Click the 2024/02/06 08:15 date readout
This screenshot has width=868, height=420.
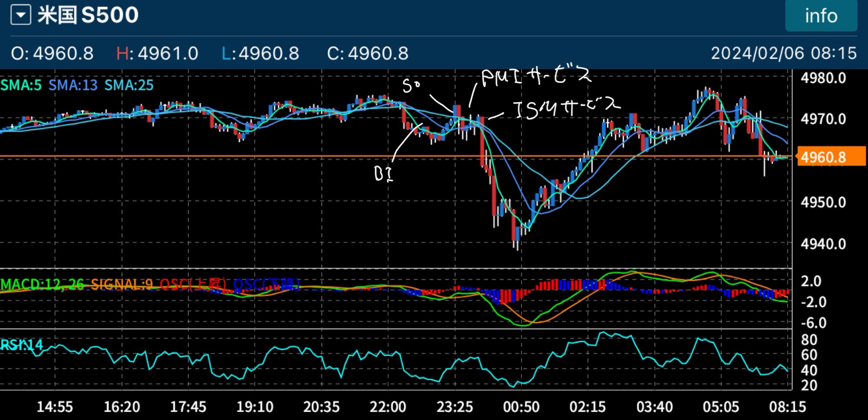tap(783, 53)
